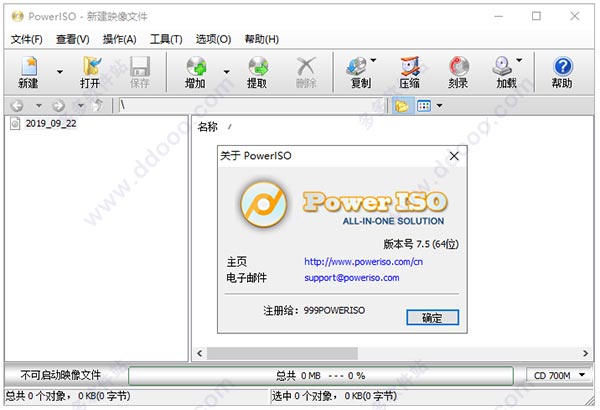
Task: Click the scroll left arrow
Action: point(199,353)
